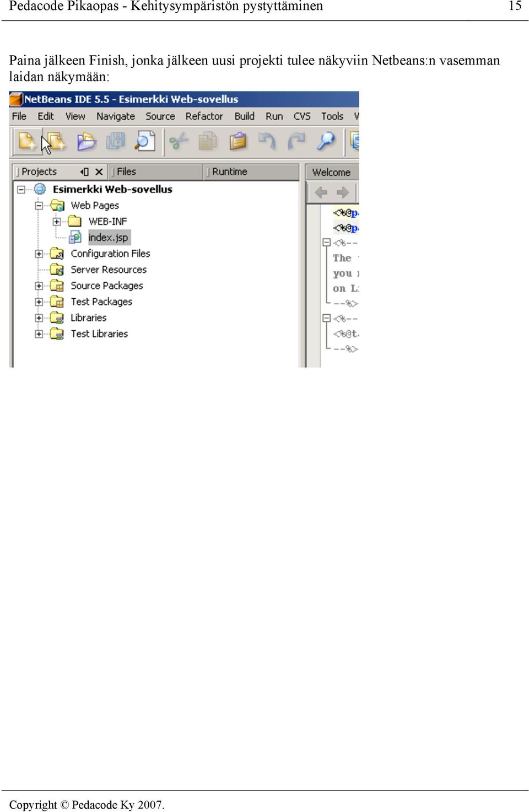Switch to the Runtime tab

(x=251, y=172)
